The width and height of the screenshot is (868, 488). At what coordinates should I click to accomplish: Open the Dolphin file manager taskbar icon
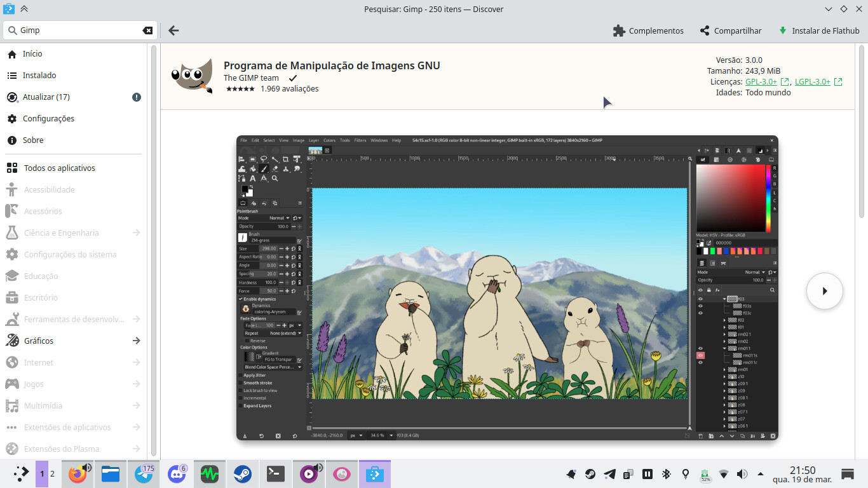111,473
